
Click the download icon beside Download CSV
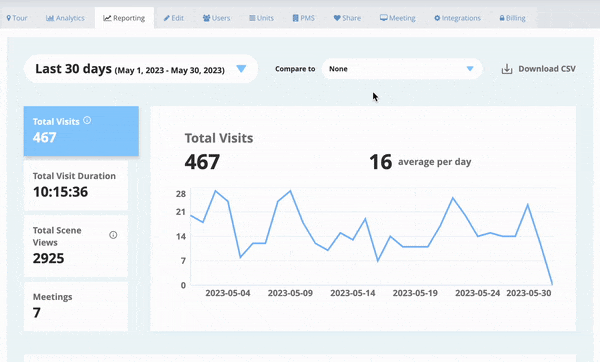507,69
